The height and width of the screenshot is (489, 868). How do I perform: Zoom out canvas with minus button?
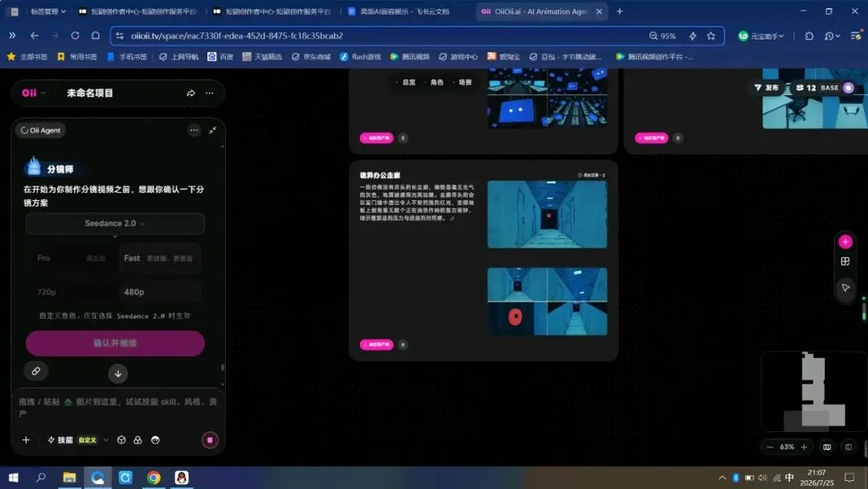tap(770, 447)
